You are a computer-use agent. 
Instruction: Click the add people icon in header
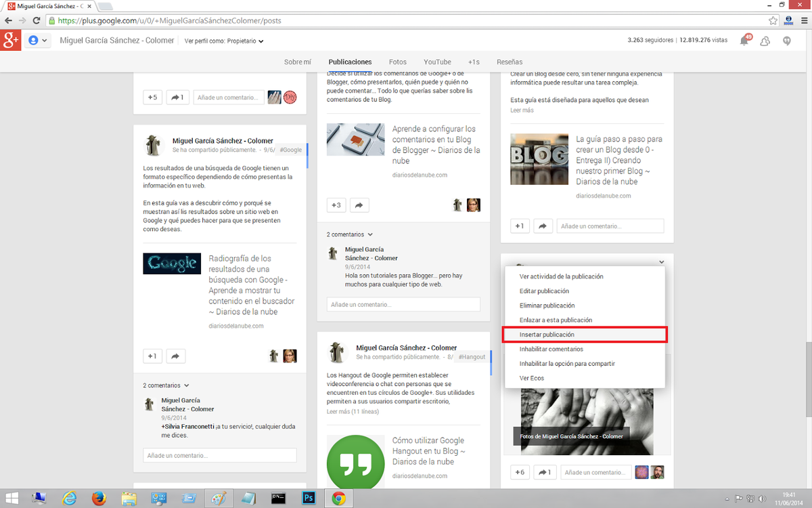point(765,41)
